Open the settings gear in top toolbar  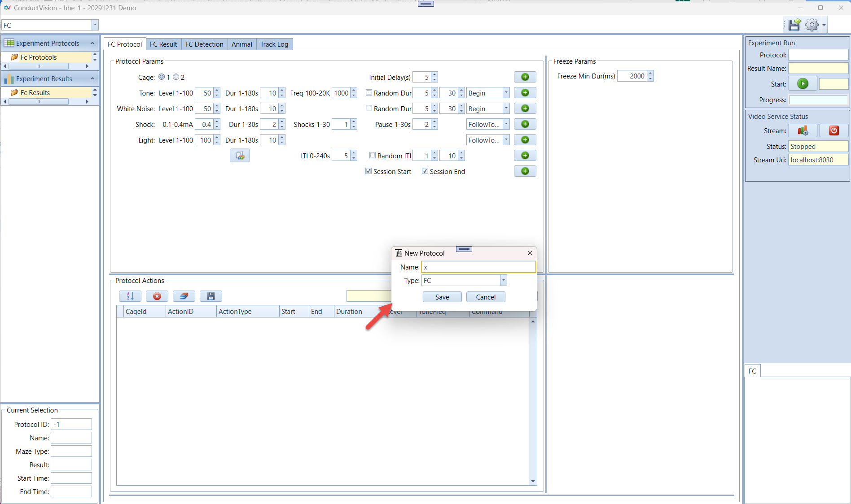pyautogui.click(x=812, y=25)
